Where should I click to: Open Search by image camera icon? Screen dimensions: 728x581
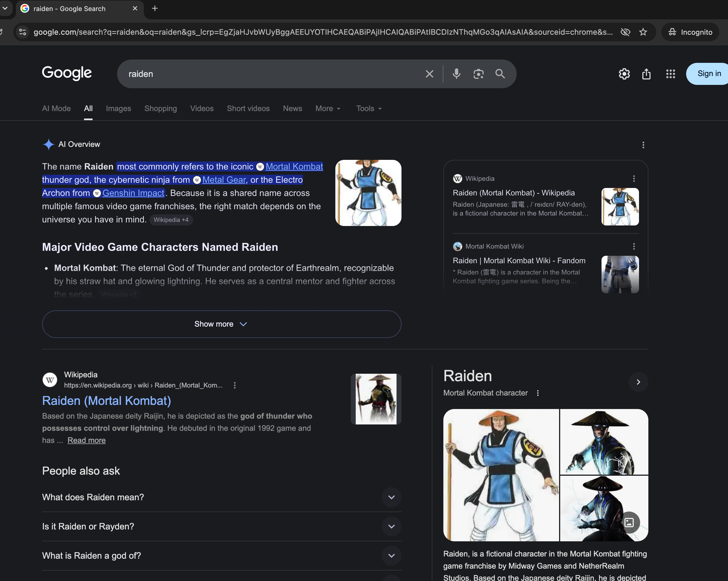pyautogui.click(x=478, y=74)
